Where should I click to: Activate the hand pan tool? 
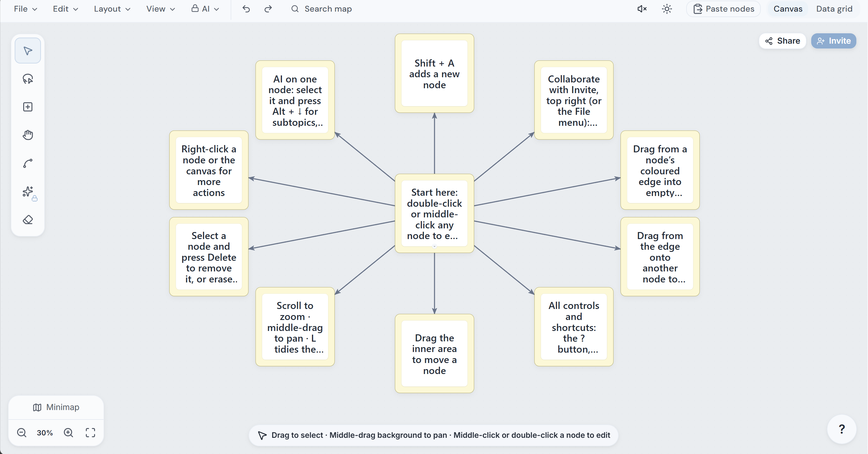pyautogui.click(x=27, y=135)
